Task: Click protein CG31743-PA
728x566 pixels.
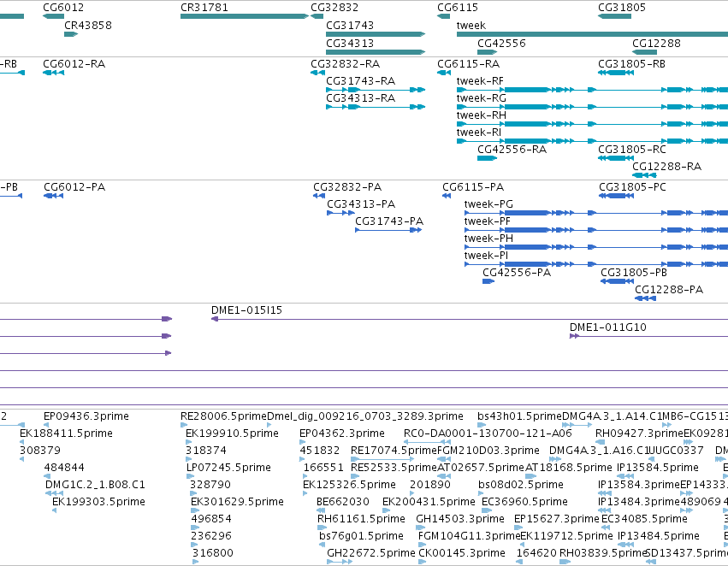Action: [x=389, y=221]
